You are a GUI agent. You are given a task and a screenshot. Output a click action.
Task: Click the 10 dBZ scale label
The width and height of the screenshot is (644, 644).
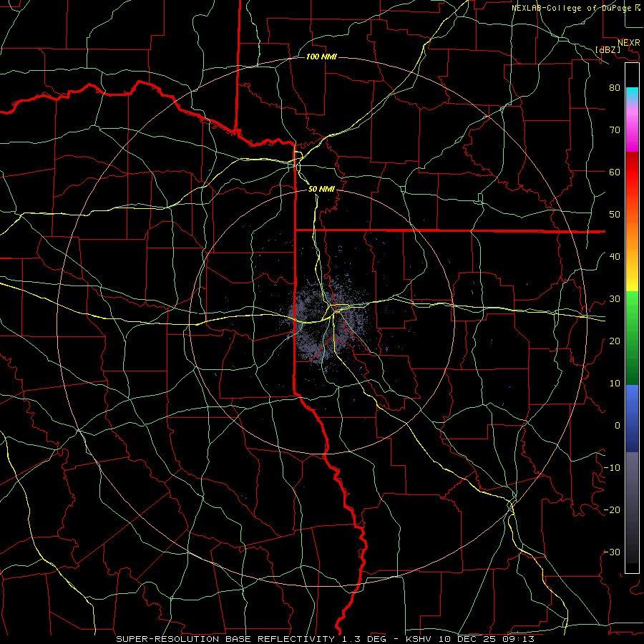[615, 384]
